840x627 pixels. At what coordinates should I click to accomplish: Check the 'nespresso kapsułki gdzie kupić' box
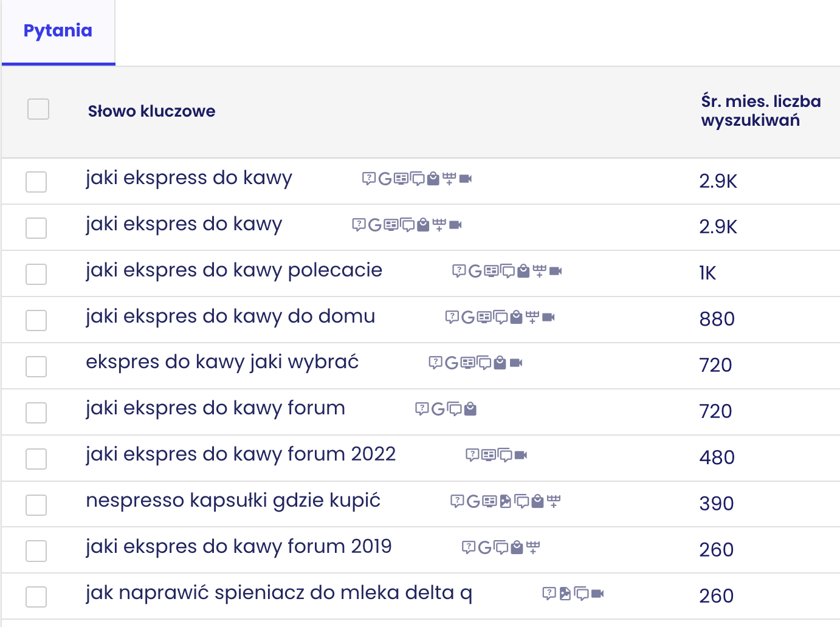pyautogui.click(x=36, y=505)
